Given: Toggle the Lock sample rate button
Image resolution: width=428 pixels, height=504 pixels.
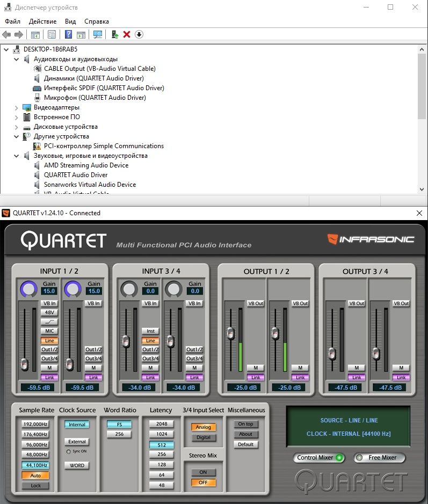Looking at the screenshot, I should pos(35,486).
